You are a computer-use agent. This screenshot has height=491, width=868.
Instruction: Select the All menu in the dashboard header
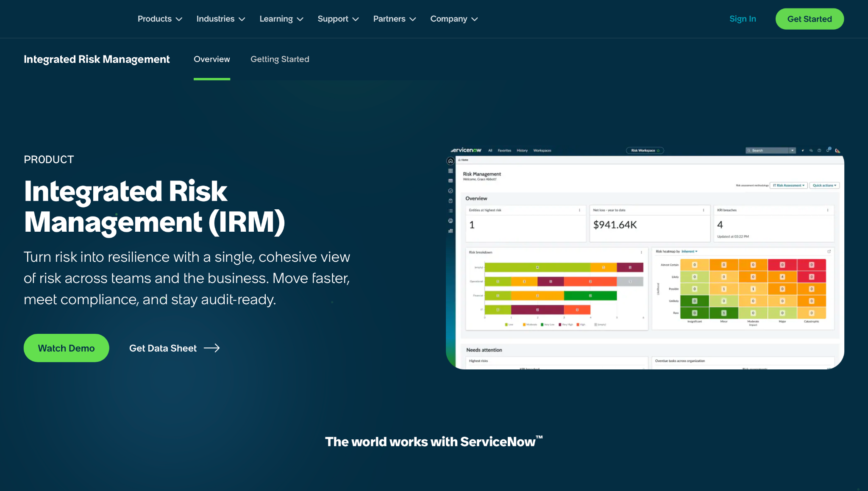pos(490,150)
